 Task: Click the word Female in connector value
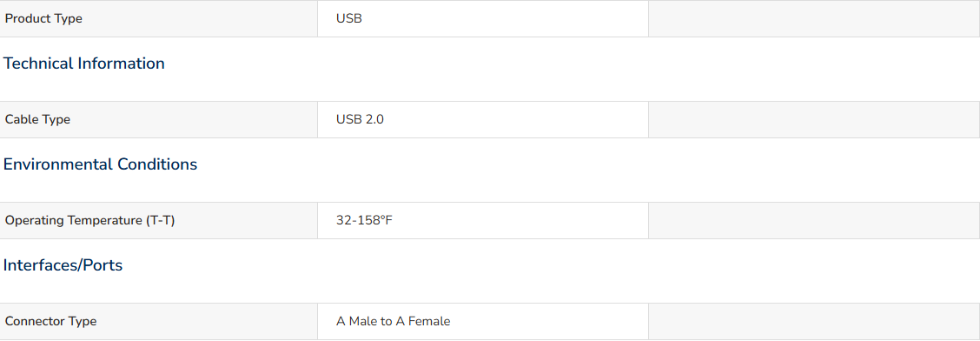[429, 322]
